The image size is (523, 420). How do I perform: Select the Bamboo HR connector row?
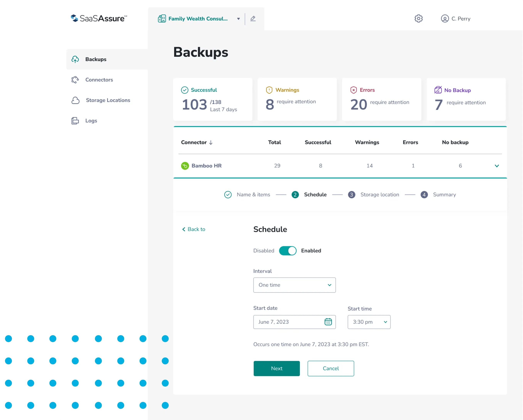[340, 166]
